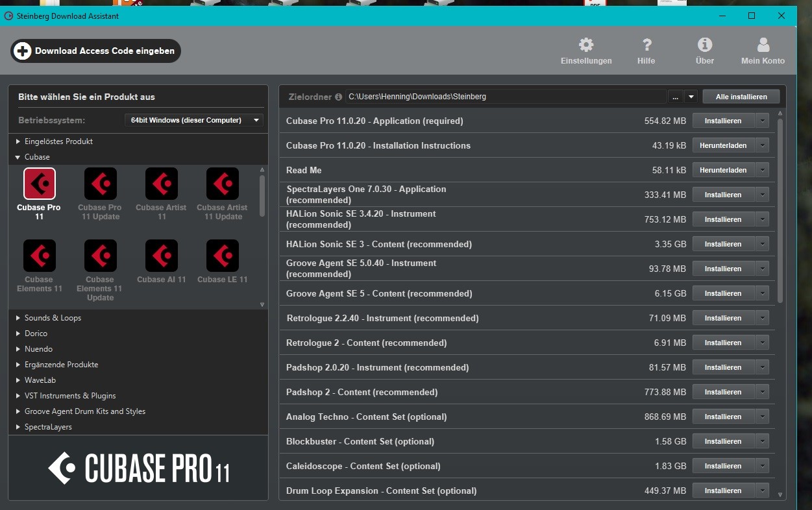Click Download Access Code eingeben button
This screenshot has width=812, height=510.
[95, 51]
